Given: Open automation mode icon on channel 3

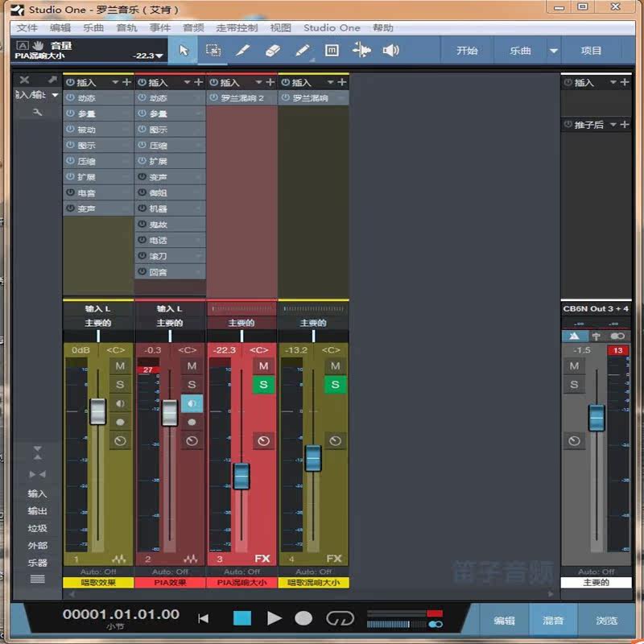Looking at the screenshot, I should coord(264,441).
